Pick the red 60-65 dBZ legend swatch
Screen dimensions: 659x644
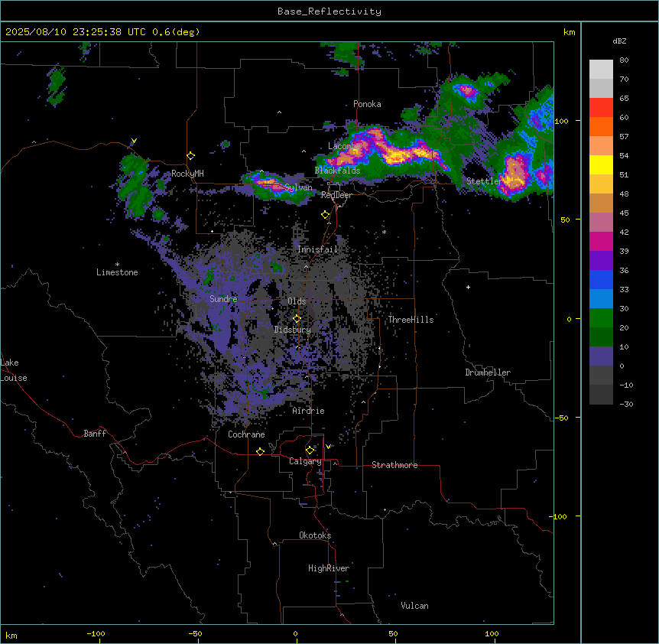(x=601, y=108)
